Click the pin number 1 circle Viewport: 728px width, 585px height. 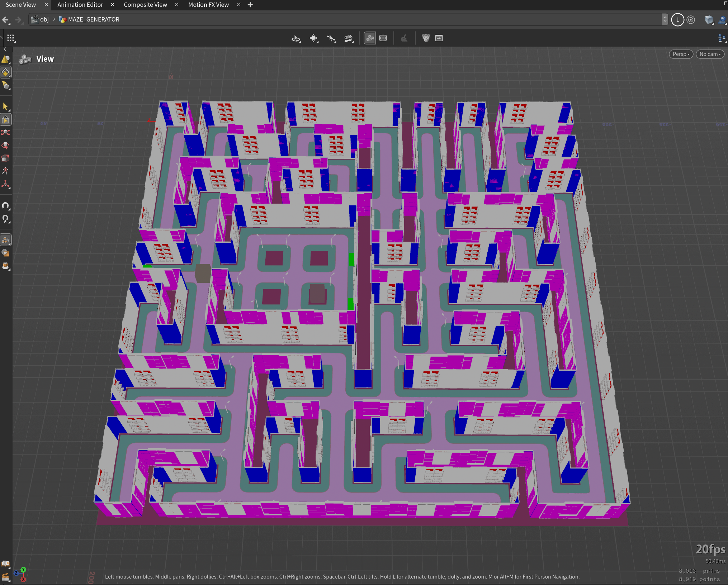[678, 20]
